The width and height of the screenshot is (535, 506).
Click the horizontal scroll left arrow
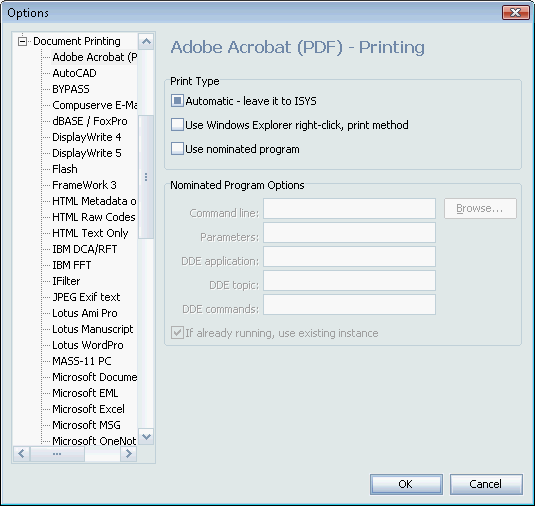point(21,454)
